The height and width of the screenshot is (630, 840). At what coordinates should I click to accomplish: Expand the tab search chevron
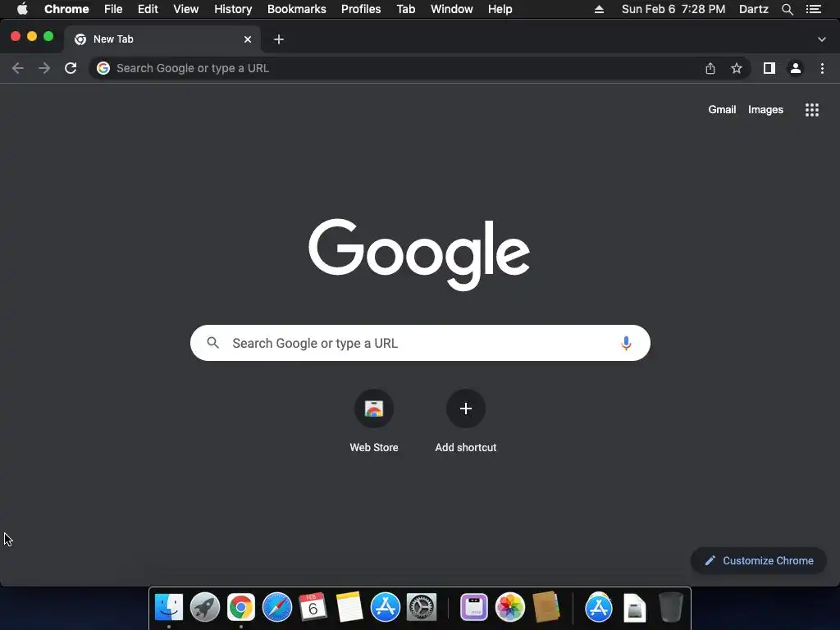[x=822, y=39]
